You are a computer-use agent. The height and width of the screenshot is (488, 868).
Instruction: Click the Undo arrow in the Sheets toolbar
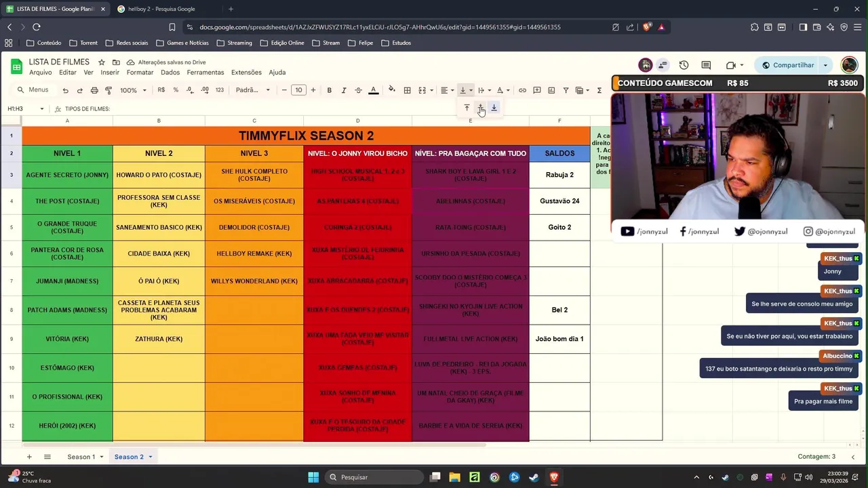click(65, 90)
